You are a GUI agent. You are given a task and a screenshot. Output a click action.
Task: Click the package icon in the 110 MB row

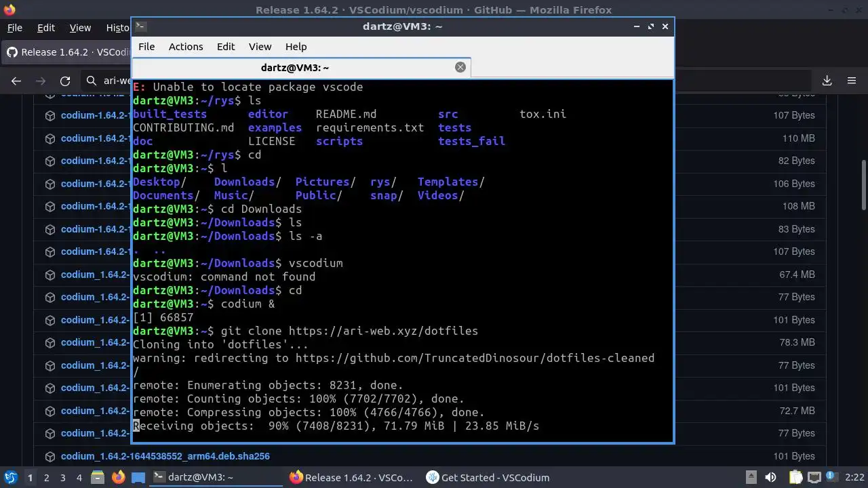pos(50,138)
